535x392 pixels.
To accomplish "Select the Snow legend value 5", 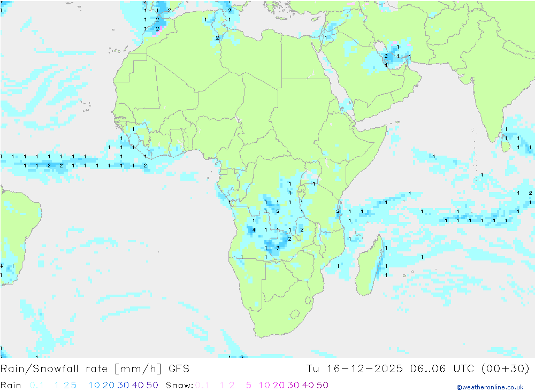I will 249,385.
